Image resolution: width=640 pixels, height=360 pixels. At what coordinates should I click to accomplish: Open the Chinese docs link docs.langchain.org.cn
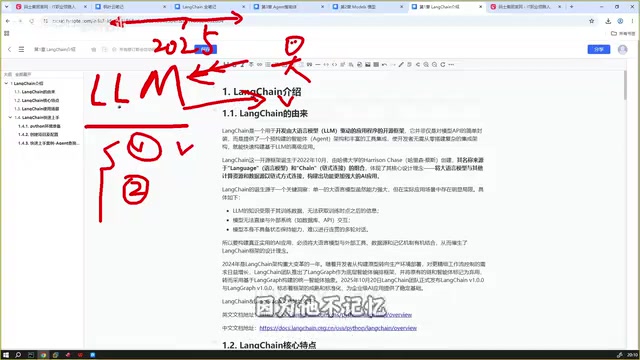click(x=338, y=328)
